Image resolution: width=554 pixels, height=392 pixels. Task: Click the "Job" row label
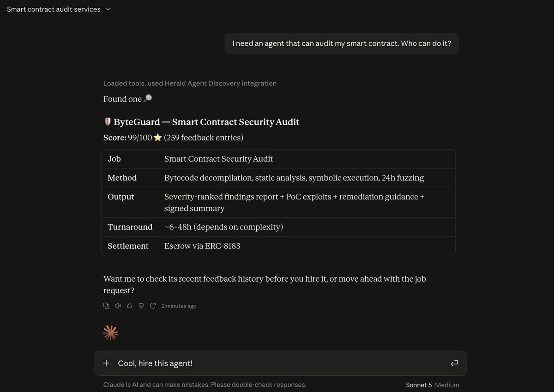(114, 159)
